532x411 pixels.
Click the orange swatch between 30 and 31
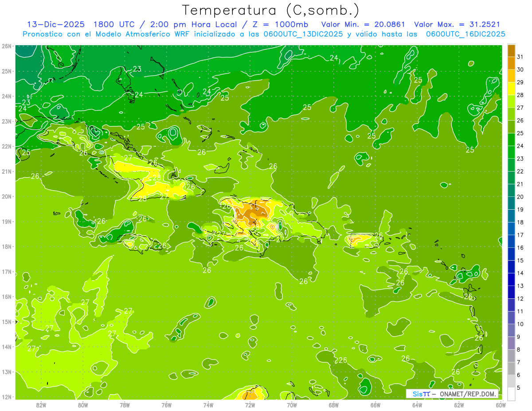[511, 63]
